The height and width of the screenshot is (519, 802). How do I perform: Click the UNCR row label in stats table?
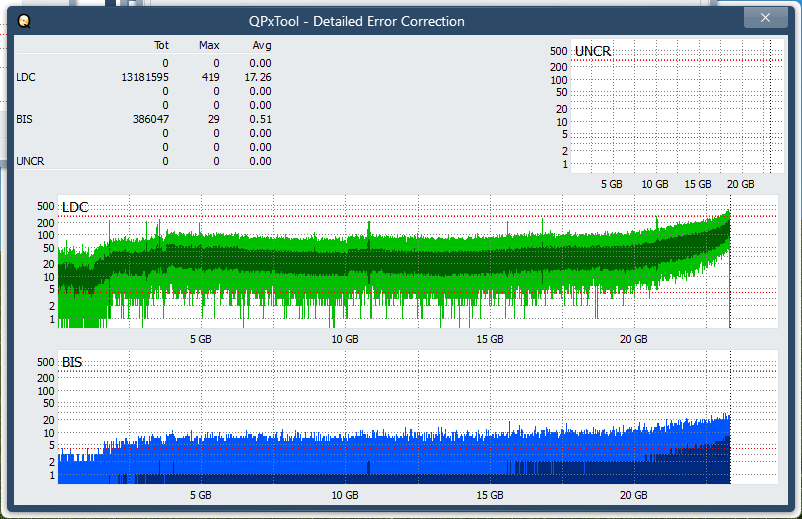tap(30, 161)
